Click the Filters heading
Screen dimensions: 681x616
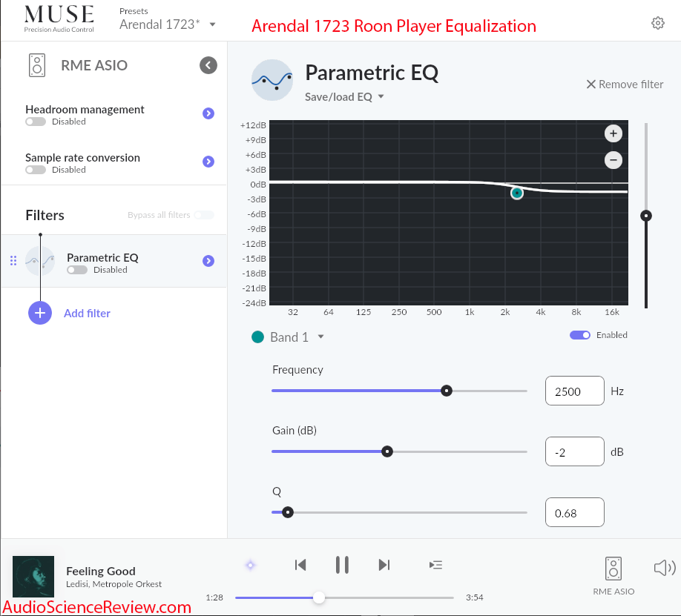click(45, 215)
